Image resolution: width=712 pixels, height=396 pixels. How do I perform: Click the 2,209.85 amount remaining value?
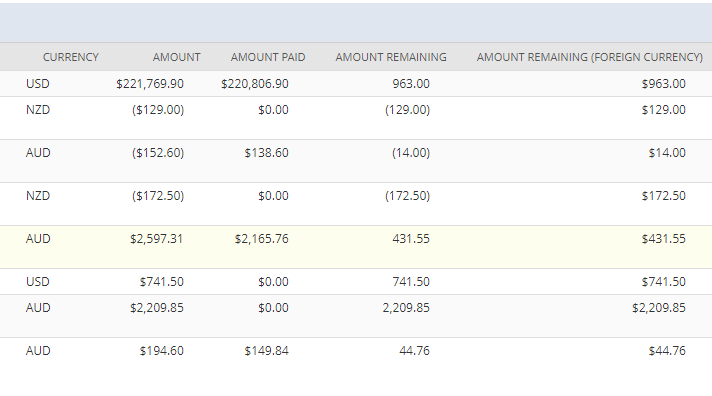tap(406, 308)
